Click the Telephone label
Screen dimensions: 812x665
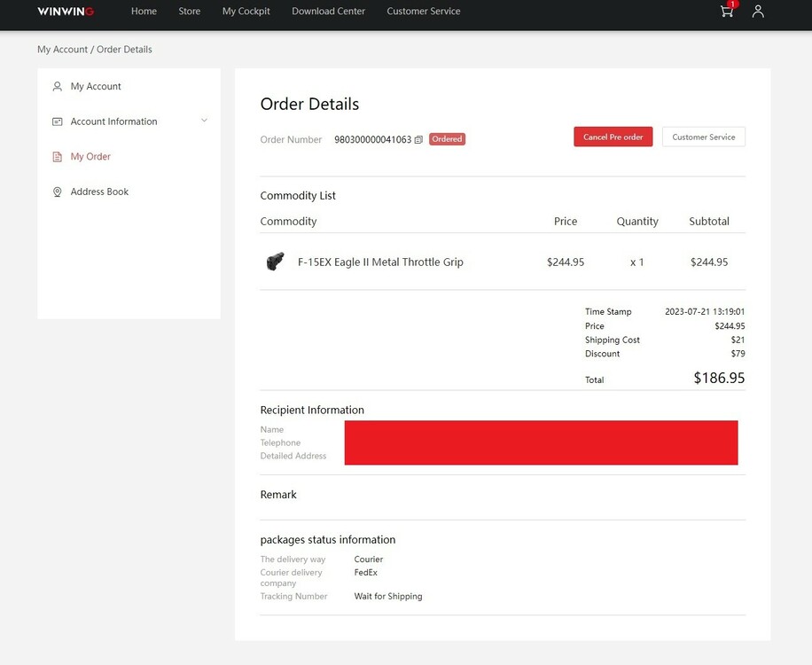[x=280, y=442]
